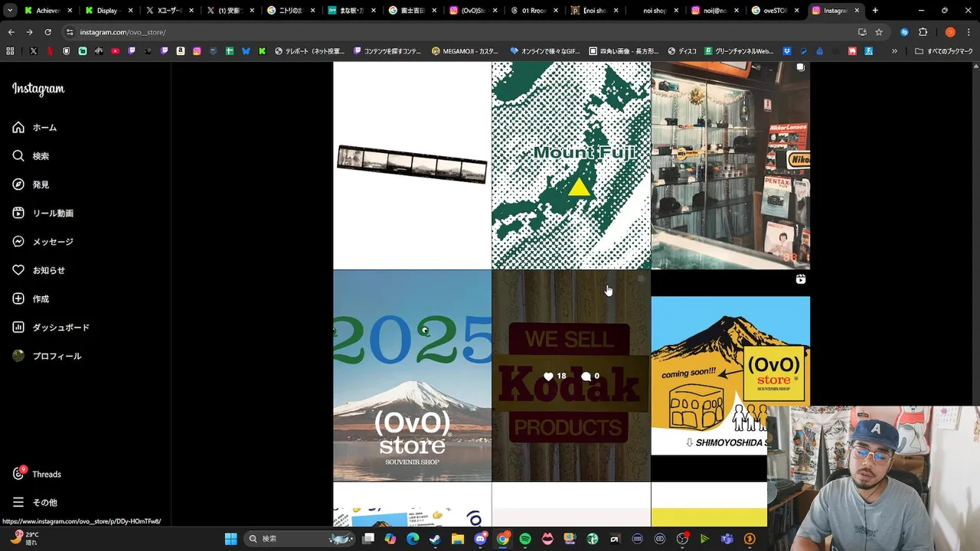Open the Instagram bookmark icon in bookmarks bar
Screen dimensions: 980x551
[197, 51]
